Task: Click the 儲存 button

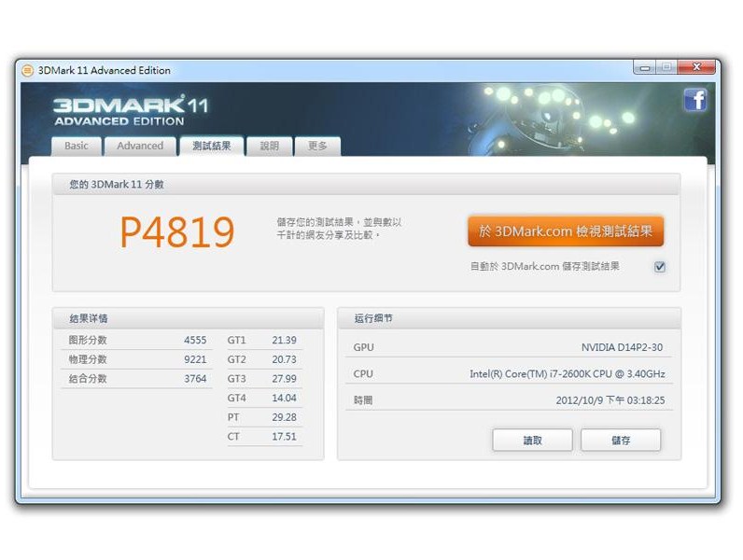Action: pos(621,441)
